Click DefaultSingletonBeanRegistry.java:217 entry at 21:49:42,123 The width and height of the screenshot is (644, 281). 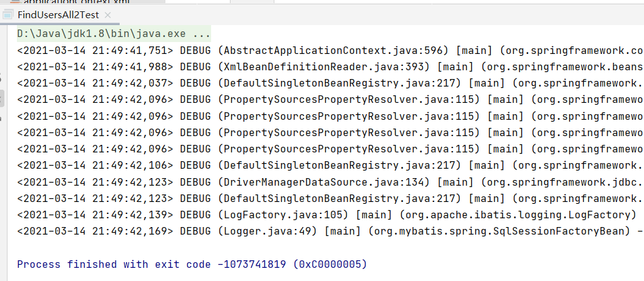point(330,198)
